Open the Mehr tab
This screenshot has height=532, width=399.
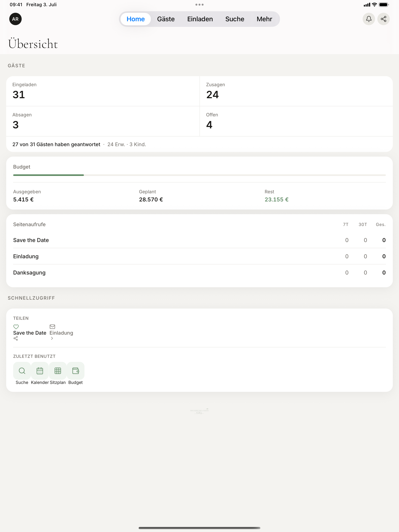click(x=264, y=19)
